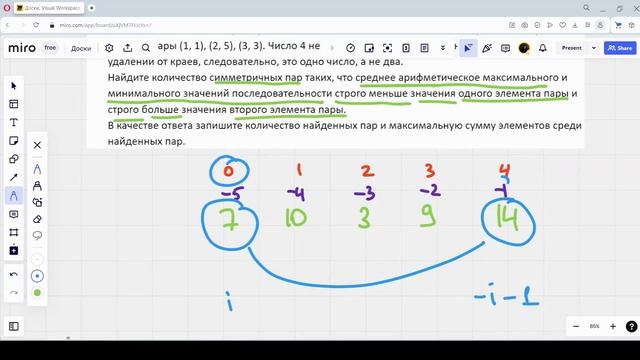
Task: Select the Lasso tool
Action: (37, 236)
